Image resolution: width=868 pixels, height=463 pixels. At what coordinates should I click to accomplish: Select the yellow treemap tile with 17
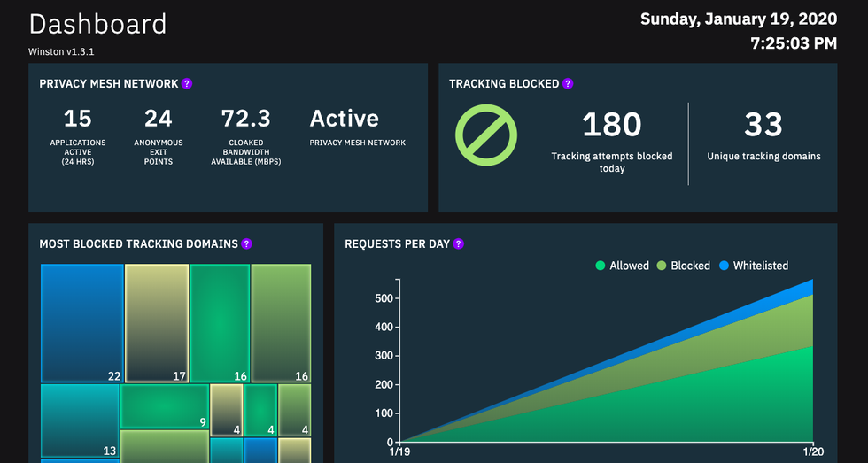(x=157, y=323)
